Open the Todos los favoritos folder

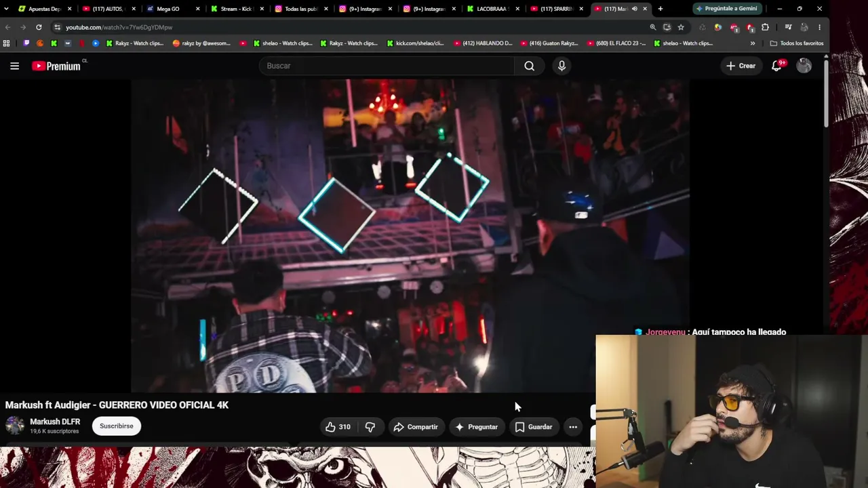(797, 43)
